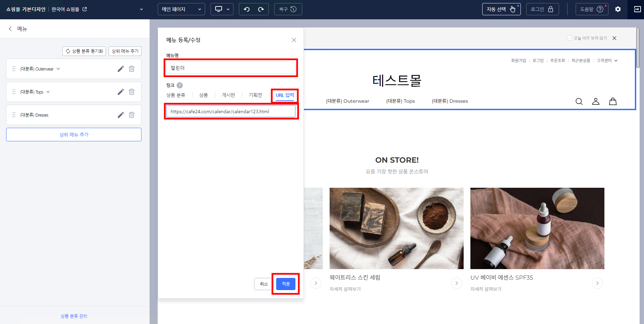Open (대분류) Outerwear in preview navigation
Screen dimensions: 644x324
[x=348, y=101]
